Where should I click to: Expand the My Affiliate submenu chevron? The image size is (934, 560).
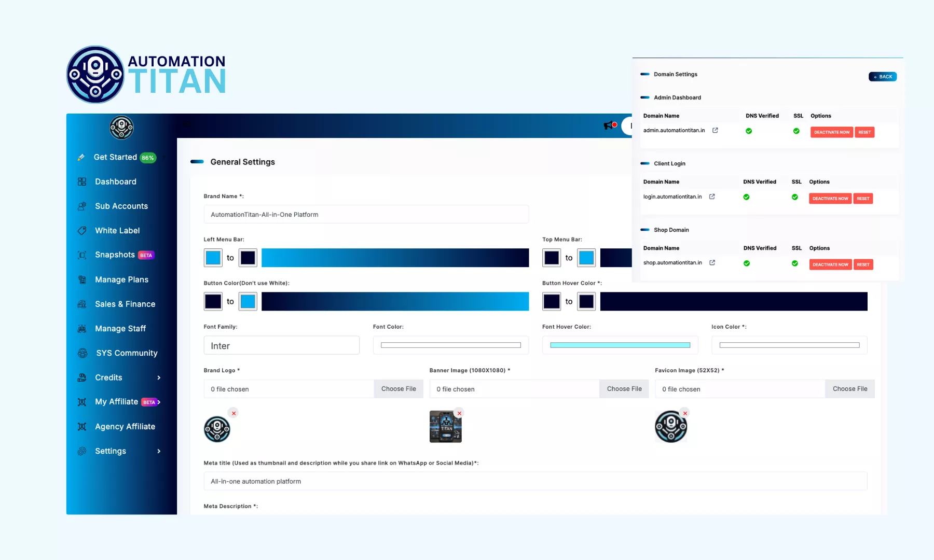pos(159,402)
